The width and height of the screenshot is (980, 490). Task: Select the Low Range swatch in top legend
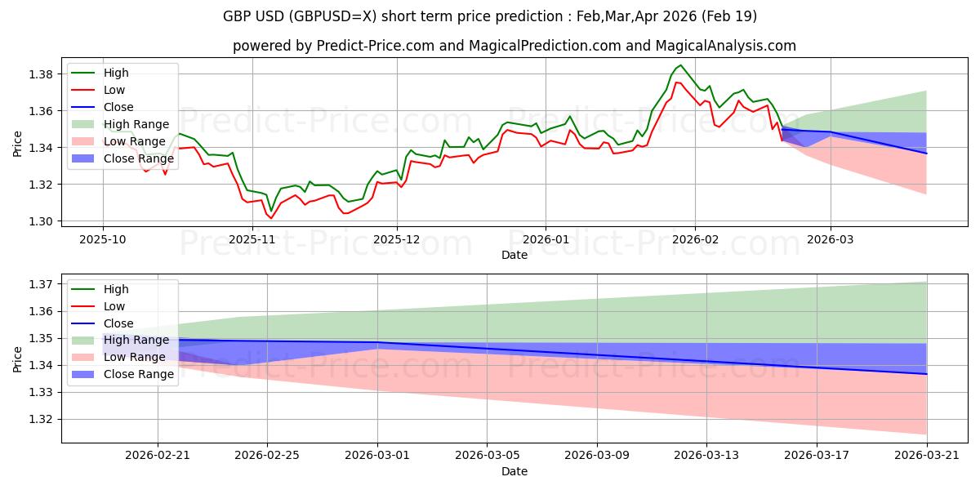[x=84, y=141]
